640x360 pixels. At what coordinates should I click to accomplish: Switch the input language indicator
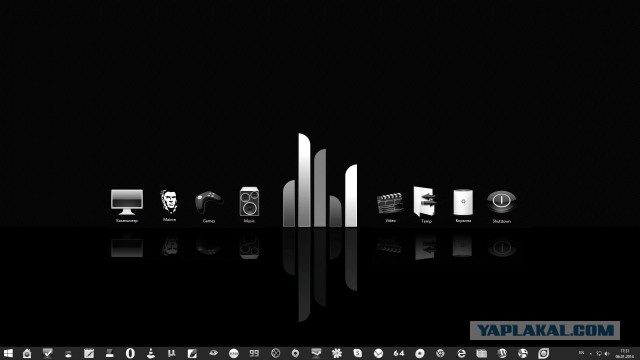tap(581, 353)
